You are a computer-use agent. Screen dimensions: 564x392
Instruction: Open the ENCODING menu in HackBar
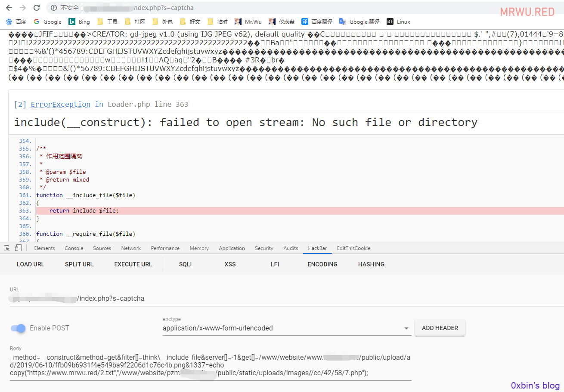click(322, 264)
